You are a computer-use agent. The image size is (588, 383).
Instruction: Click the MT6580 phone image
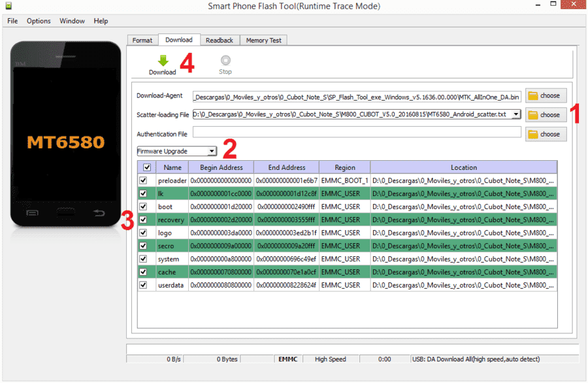(x=65, y=134)
